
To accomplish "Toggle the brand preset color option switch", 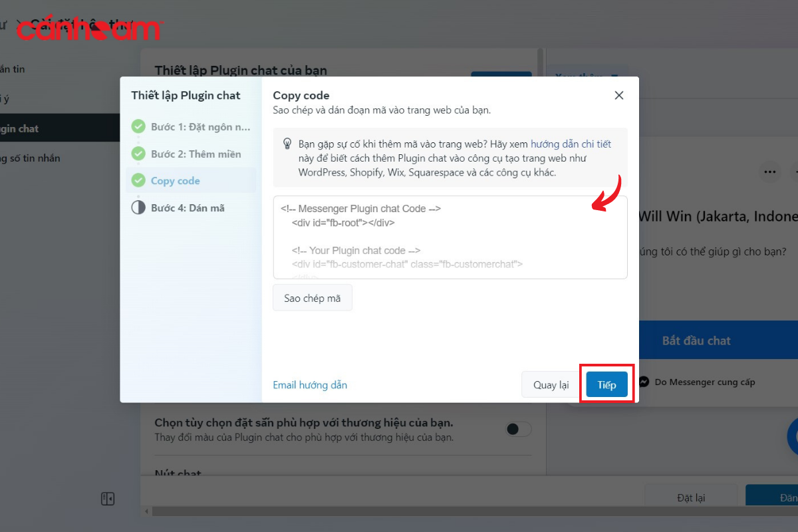I will point(519,430).
